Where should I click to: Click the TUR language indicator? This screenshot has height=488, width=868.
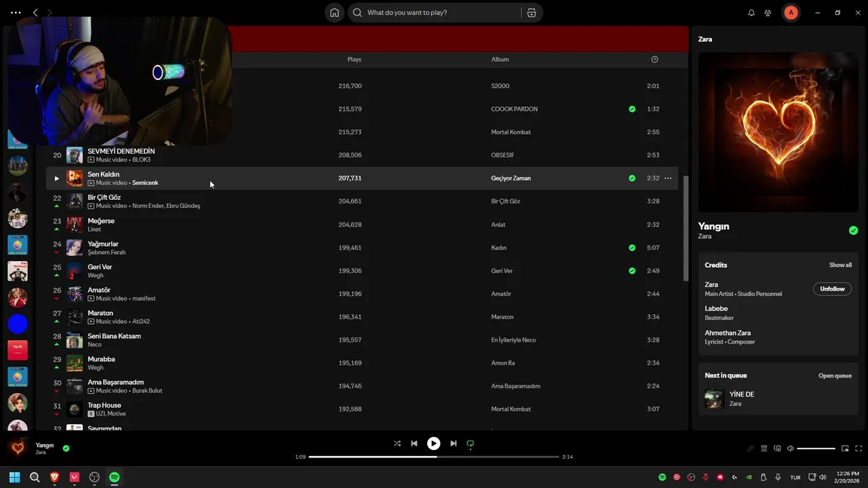coord(795,477)
